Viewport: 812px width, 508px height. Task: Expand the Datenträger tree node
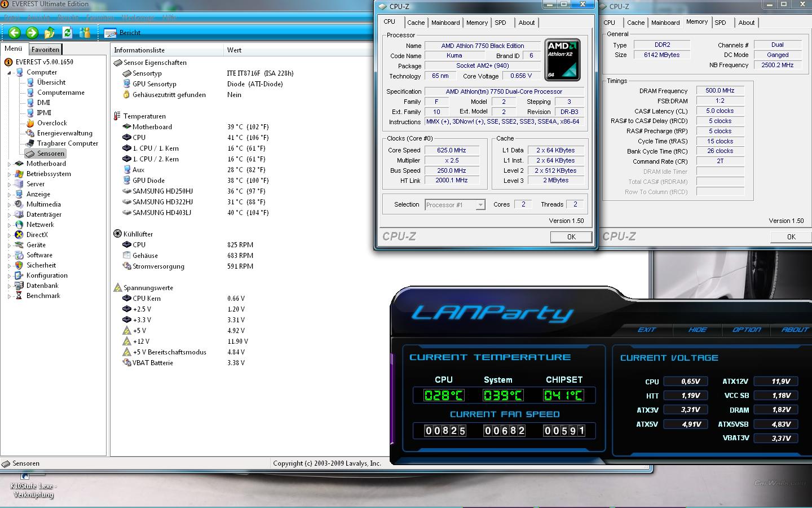(x=9, y=214)
